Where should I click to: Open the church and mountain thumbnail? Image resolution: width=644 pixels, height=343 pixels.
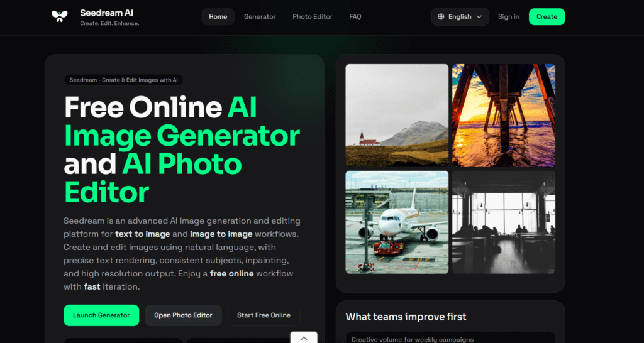coord(397,115)
